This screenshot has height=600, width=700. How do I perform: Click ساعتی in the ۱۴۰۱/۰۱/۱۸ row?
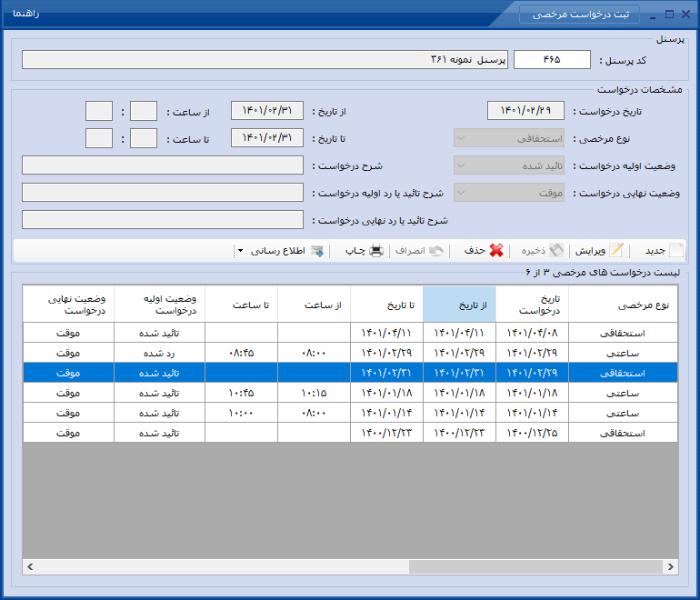pyautogui.click(x=623, y=393)
